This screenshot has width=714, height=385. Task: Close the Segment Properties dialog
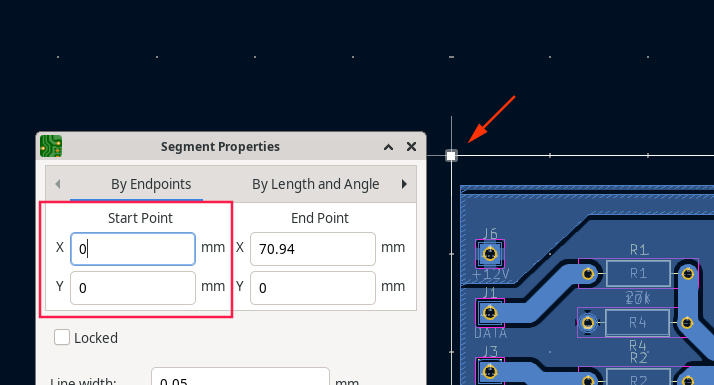[x=411, y=147]
